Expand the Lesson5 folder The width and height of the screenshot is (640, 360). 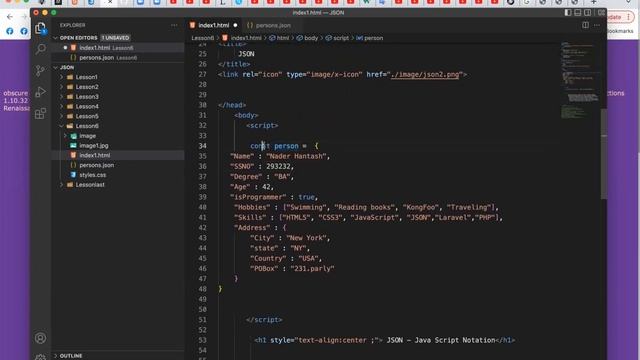point(87,116)
